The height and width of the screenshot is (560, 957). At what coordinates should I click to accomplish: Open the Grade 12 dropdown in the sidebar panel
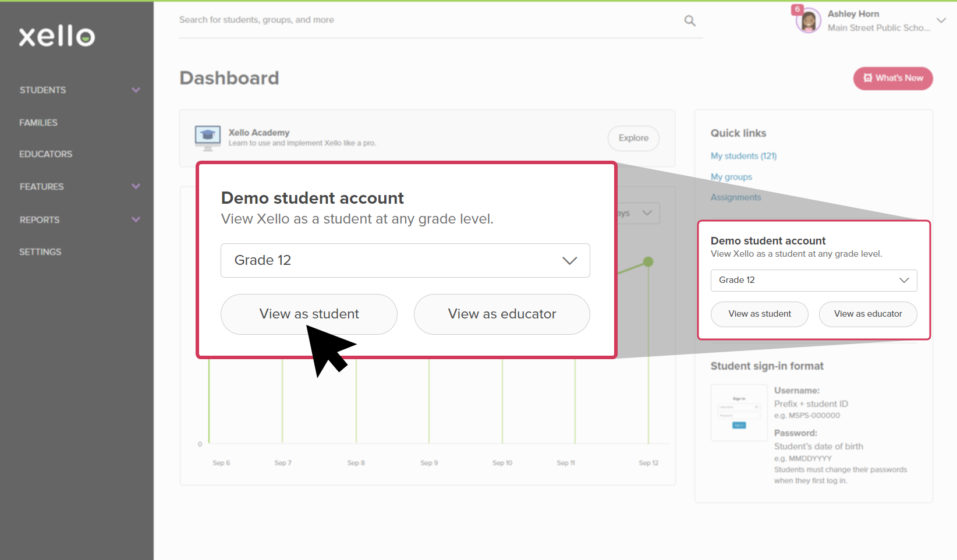[814, 281]
